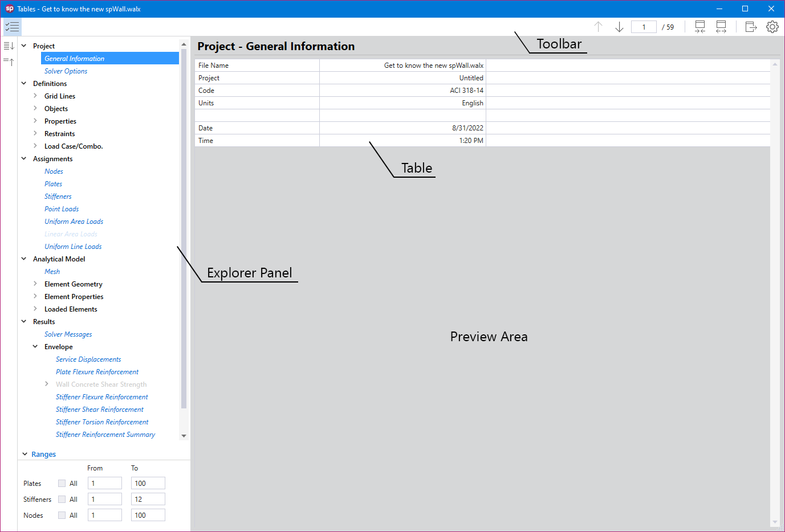Collapse the Project tree section
Viewport: 785px width, 532px height.
24,46
